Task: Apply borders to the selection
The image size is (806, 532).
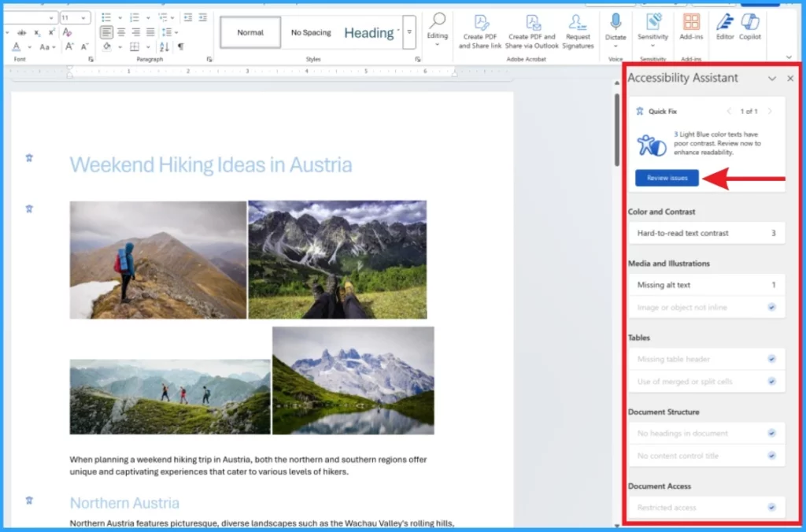Action: click(x=135, y=46)
